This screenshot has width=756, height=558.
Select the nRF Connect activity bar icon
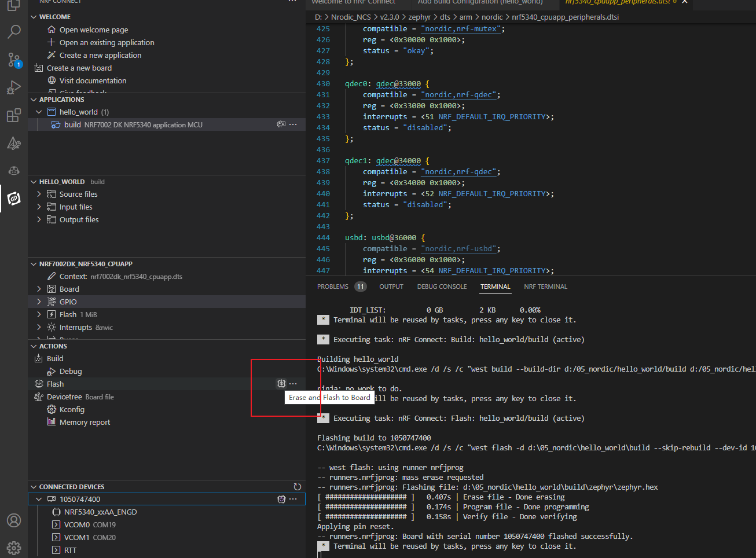point(14,199)
